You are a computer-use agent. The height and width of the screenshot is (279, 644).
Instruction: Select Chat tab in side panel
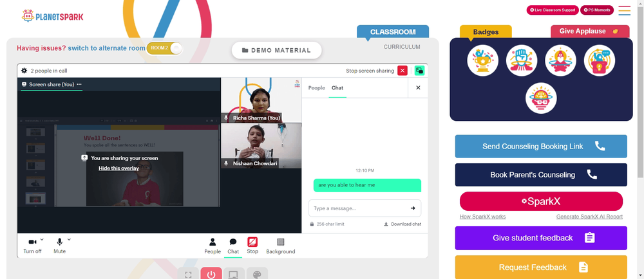(337, 87)
